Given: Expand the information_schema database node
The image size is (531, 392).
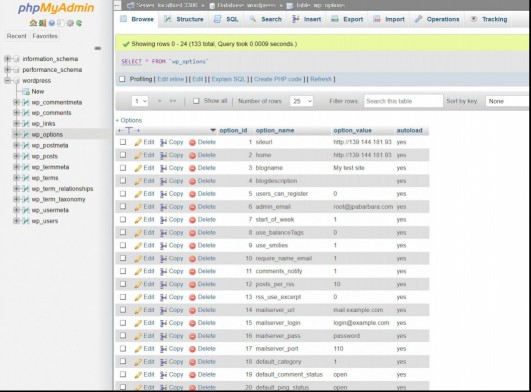Looking at the screenshot, I should click(7, 59).
